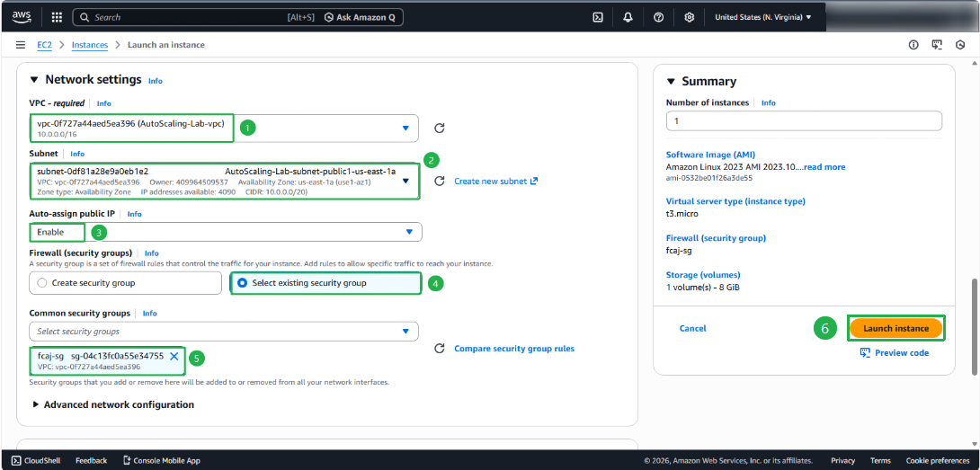
Task: Toggle the hamburger navigation menu
Action: [x=21, y=45]
